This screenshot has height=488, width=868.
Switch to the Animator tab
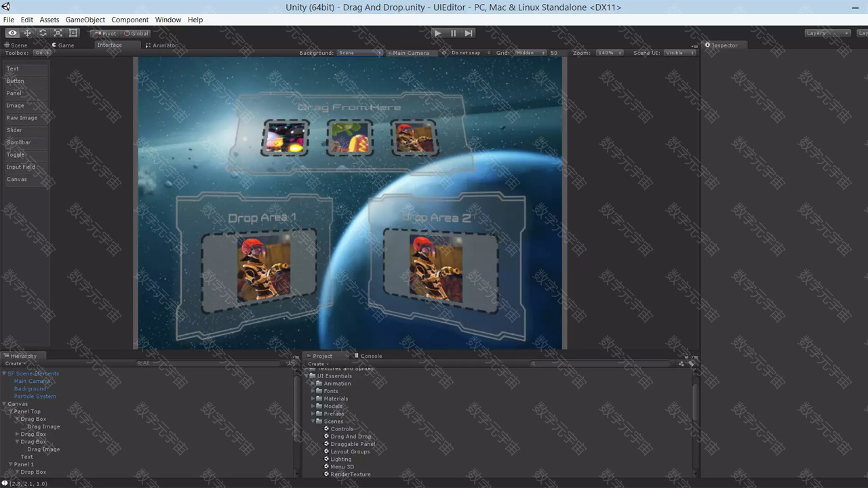161,45
